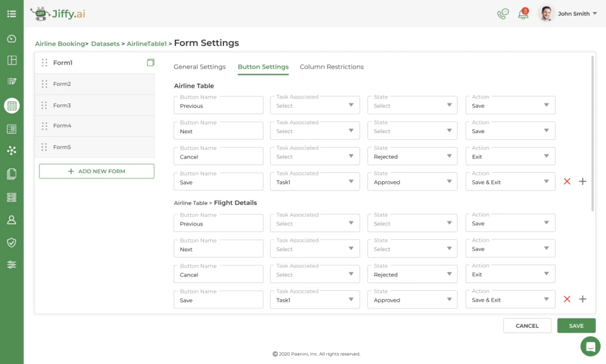Open the history clock icon in sidebar
The width and height of the screenshot is (606, 364).
[11, 38]
